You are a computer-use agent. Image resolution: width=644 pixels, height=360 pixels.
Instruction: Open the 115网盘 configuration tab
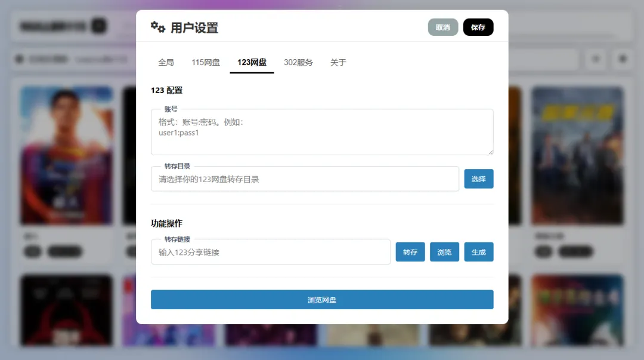pyautogui.click(x=205, y=61)
